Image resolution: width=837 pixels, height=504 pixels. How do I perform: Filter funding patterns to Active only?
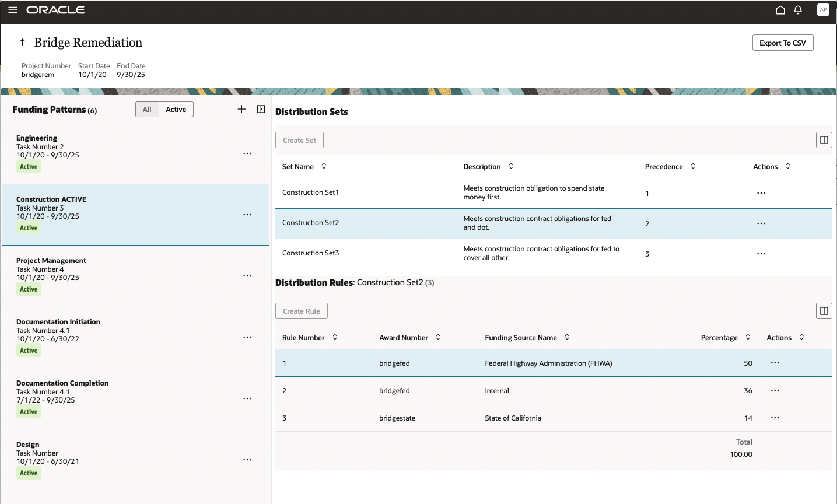pyautogui.click(x=176, y=110)
